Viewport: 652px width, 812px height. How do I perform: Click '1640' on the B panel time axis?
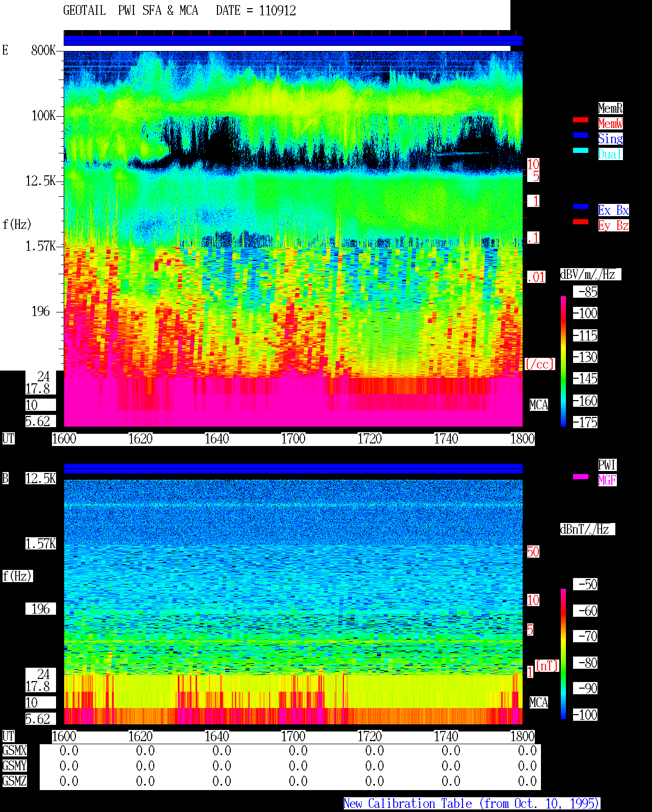pos(216,736)
